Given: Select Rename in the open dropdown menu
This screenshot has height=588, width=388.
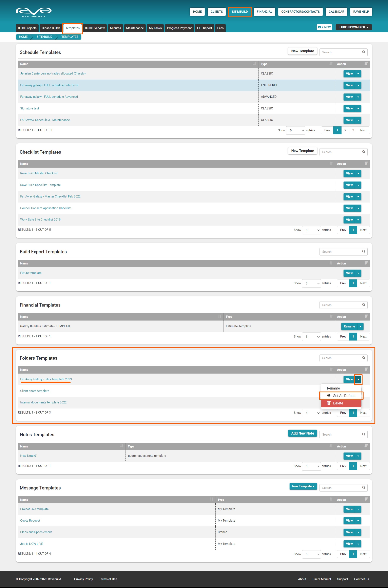Looking at the screenshot, I should (333, 388).
